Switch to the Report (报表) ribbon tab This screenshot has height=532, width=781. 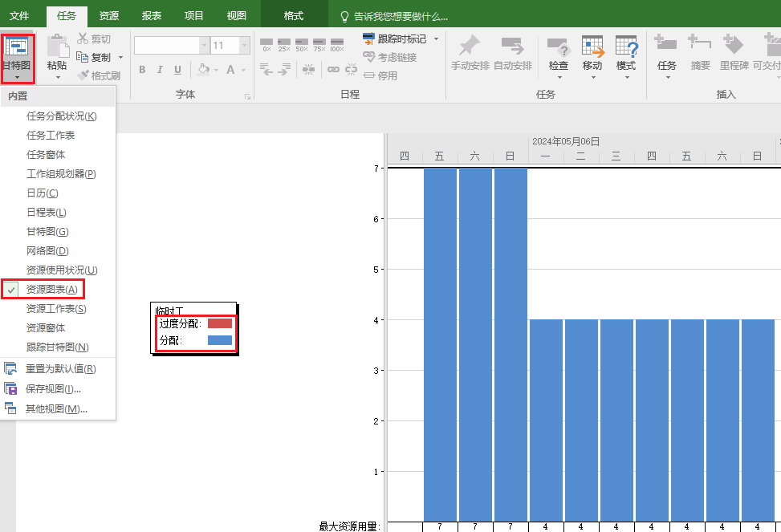[x=152, y=16]
